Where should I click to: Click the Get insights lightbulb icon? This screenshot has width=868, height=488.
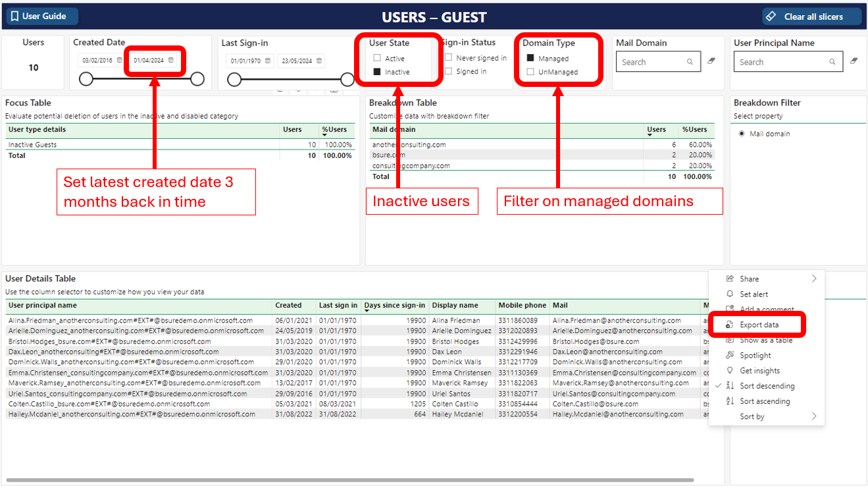(729, 371)
